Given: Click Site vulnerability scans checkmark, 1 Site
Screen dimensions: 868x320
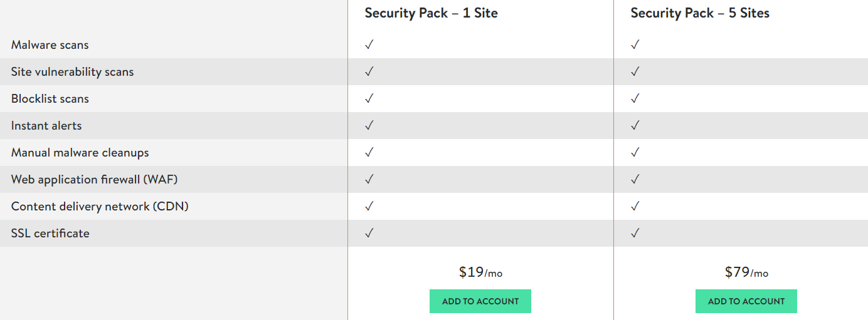Looking at the screenshot, I should [369, 71].
